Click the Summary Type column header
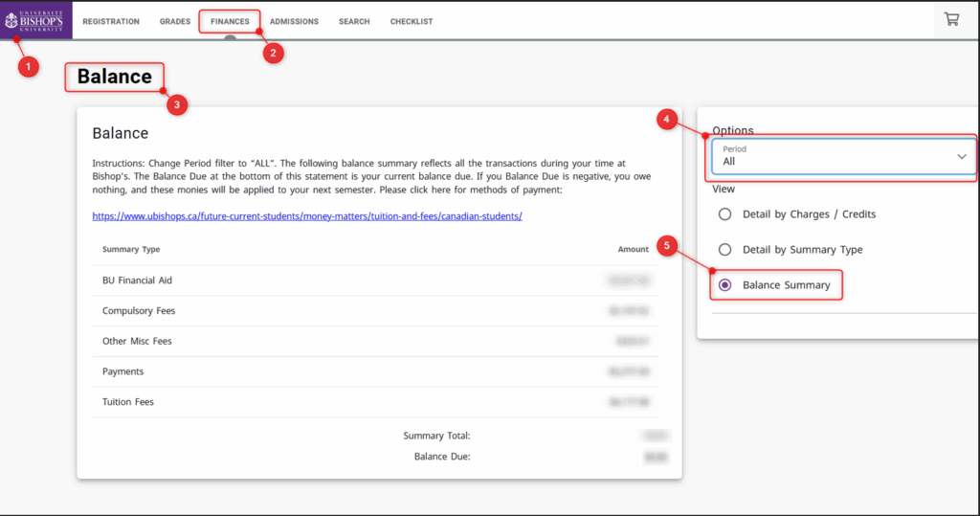This screenshot has width=980, height=516. [131, 249]
